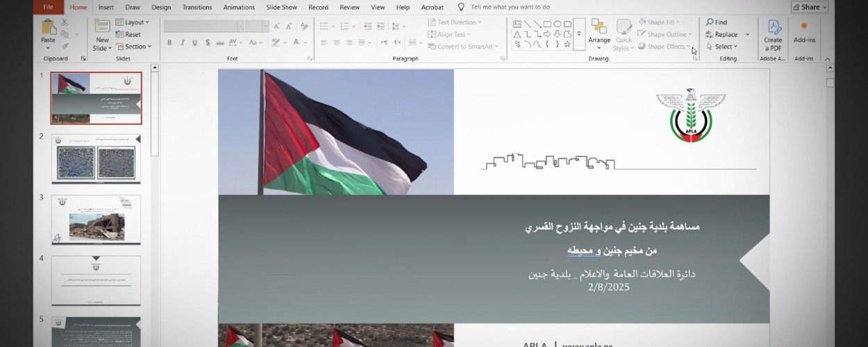Click the Replace icon in Editing
The width and height of the screenshot is (868, 347).
(x=709, y=34)
